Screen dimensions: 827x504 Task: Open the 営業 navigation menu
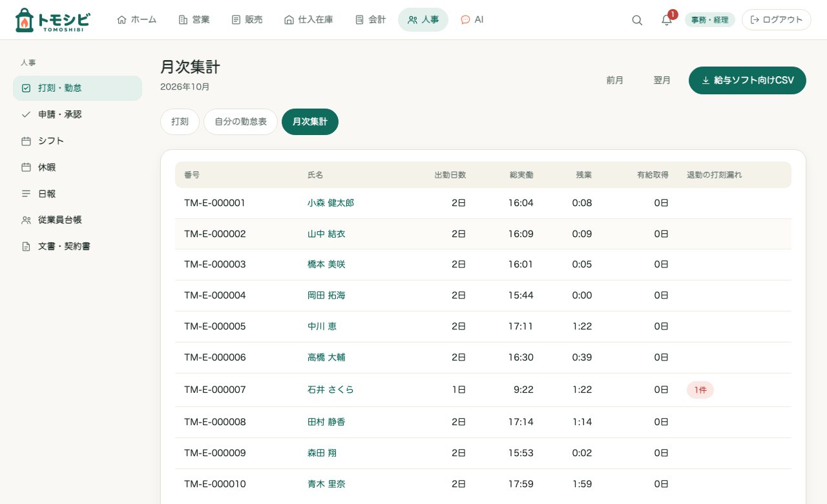(x=194, y=20)
